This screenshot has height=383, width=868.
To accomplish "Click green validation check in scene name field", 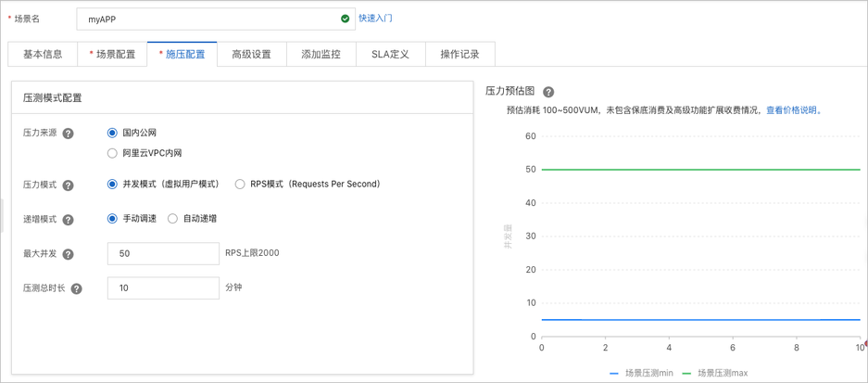I will point(345,19).
